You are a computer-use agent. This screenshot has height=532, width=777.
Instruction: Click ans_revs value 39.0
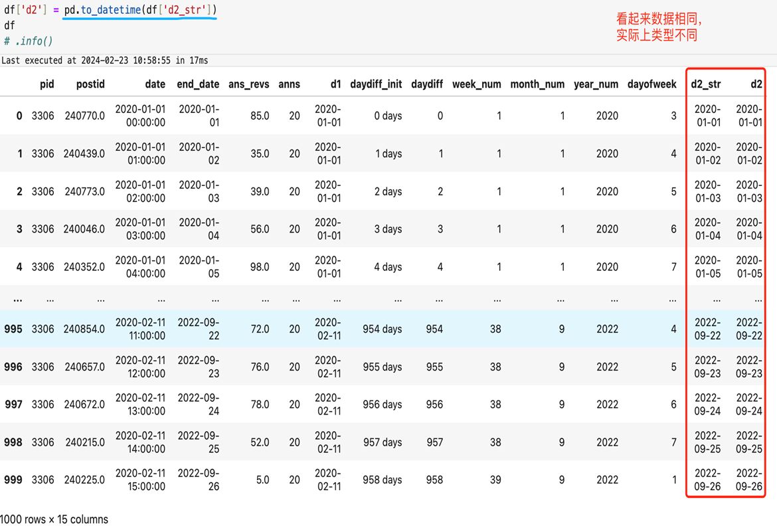click(x=260, y=191)
